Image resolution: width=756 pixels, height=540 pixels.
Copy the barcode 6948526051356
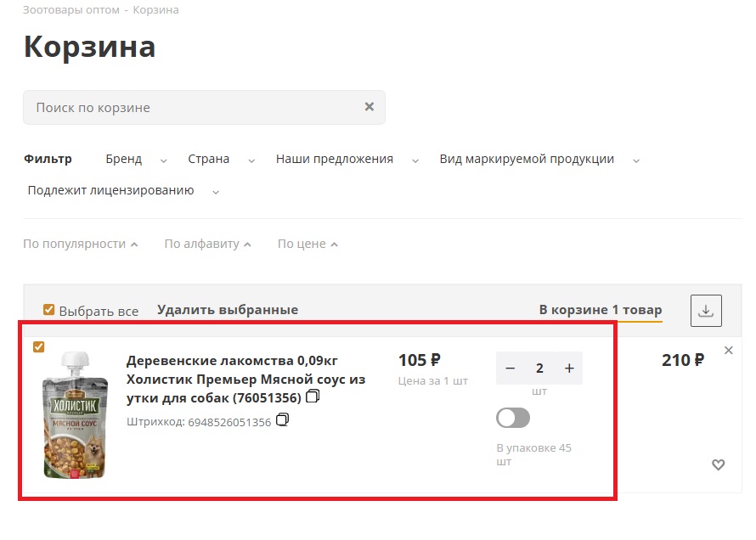[283, 420]
